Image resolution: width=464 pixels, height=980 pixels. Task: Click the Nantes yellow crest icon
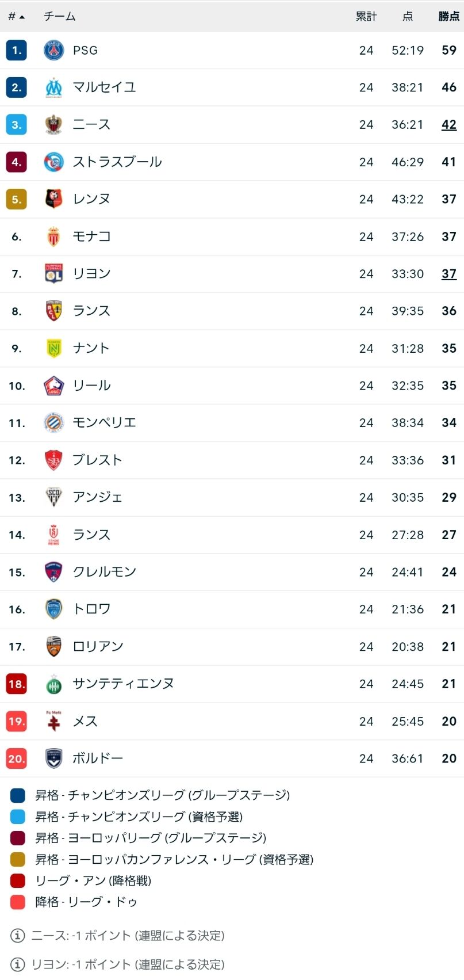(53, 348)
